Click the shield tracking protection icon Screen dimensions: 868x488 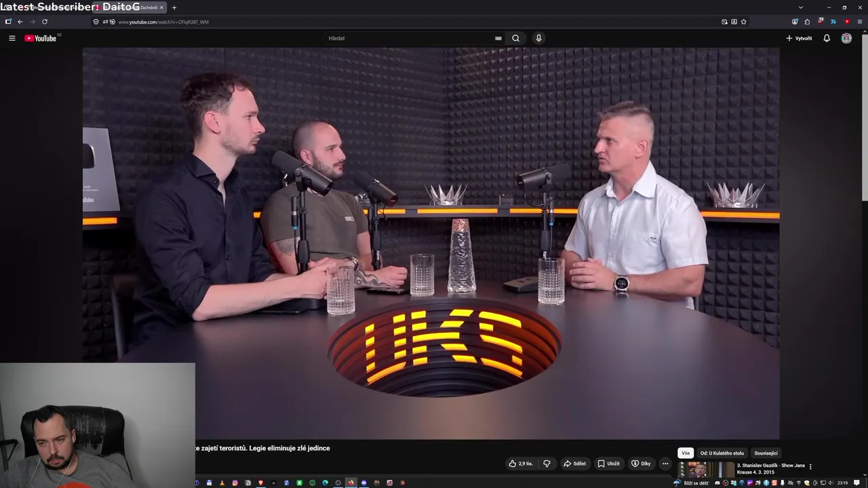tap(96, 22)
